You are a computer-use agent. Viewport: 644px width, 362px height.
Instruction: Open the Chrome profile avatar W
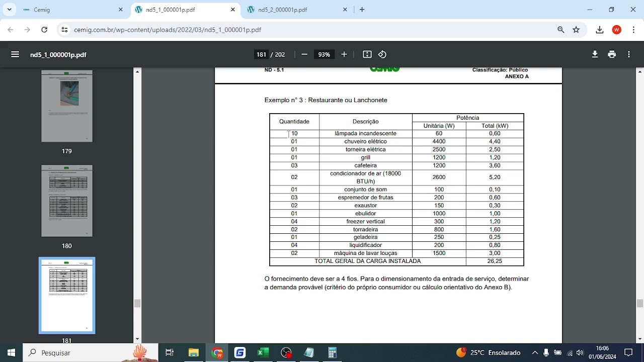[616, 30]
